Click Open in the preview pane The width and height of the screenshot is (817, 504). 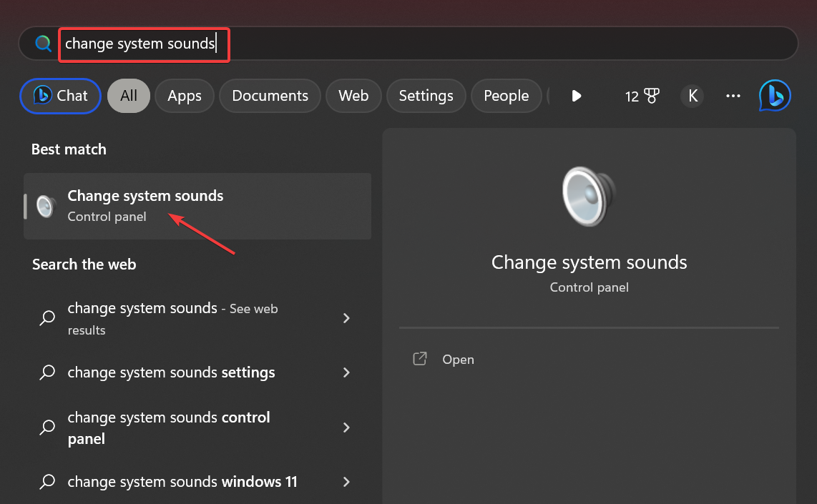(x=458, y=360)
